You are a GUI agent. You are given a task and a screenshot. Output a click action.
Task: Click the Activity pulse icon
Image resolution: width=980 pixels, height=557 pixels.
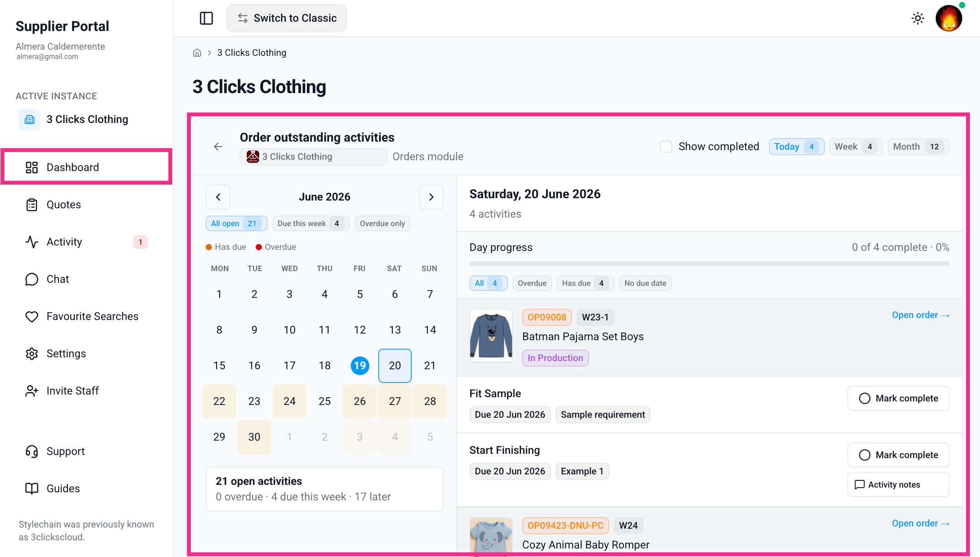[x=32, y=242]
